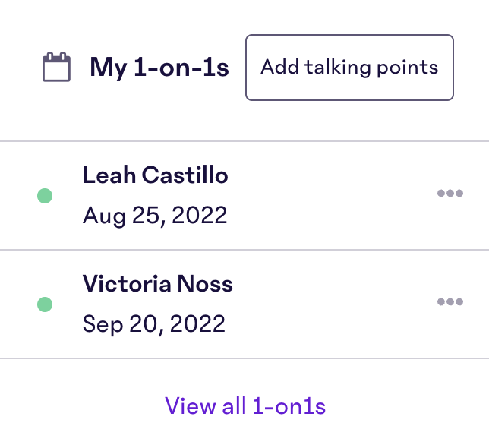Click the word "View" in the purple link
Image resolution: width=489 pixels, height=448 pixels.
(x=191, y=406)
